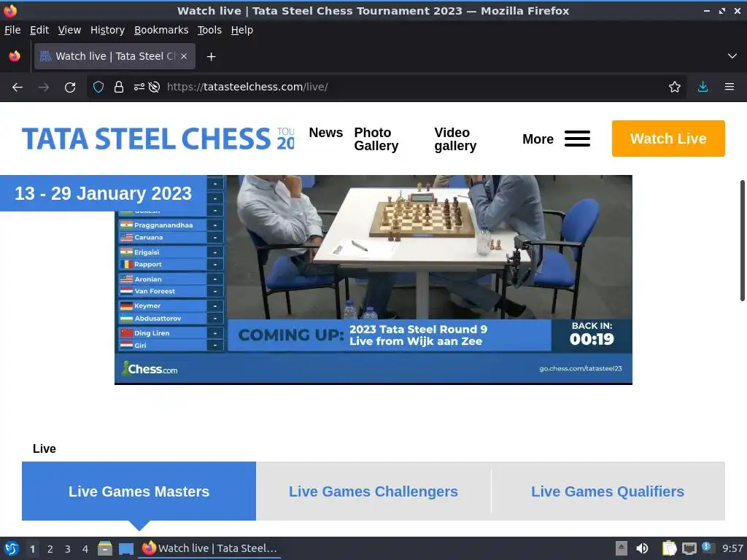The height and width of the screenshot is (560, 747).
Task: Switch to virtual desktop 2
Action: (x=50, y=549)
